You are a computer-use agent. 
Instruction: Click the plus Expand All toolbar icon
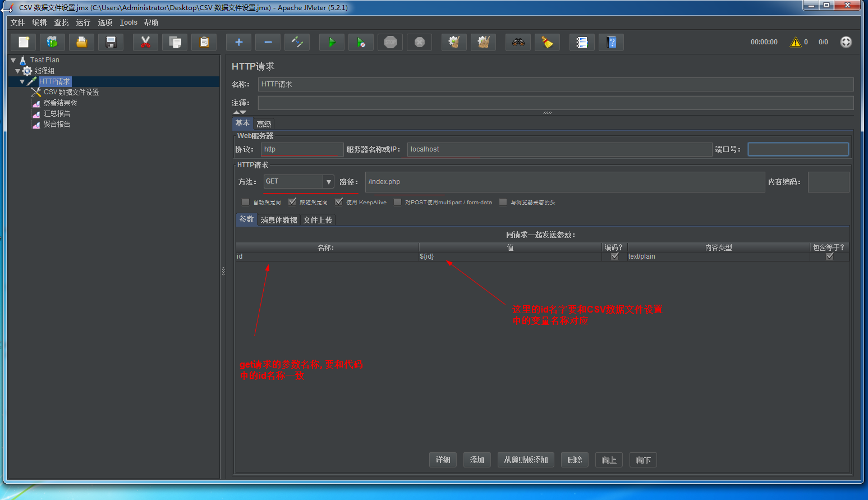point(238,42)
